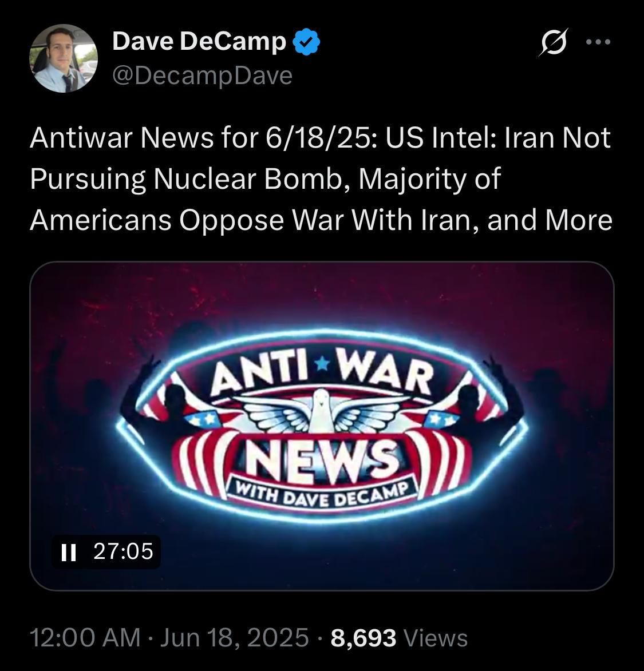Viewport: 644px width, 671px height.
Task: Open the "Dave DeCamp" display name link
Action: (199, 42)
